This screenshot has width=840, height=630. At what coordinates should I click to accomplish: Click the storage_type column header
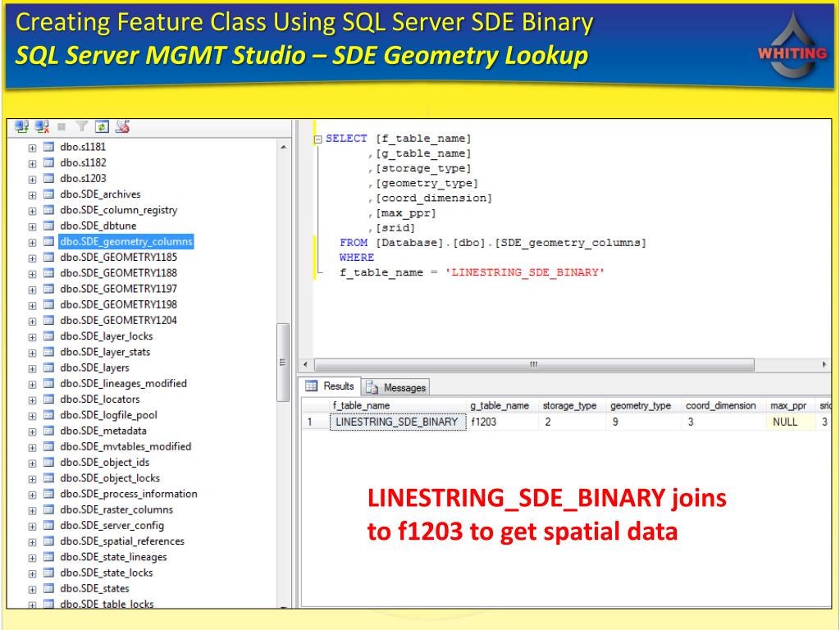click(572, 405)
